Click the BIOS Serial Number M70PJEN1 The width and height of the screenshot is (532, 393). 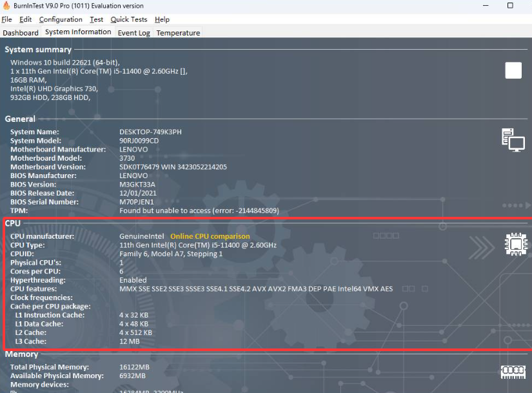coord(137,202)
